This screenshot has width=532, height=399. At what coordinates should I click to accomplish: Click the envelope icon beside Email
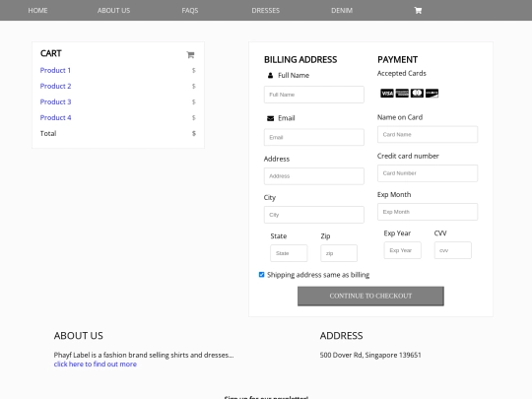[x=270, y=118]
